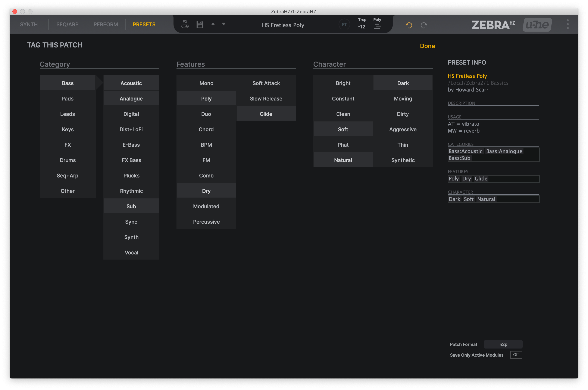Click Bass:Analogue in the Categories box
Image resolution: width=588 pixels, height=390 pixels.
(504, 151)
